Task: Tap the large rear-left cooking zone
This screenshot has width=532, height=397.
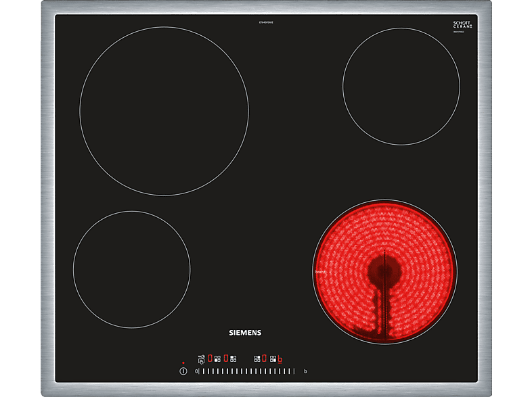Action: pyautogui.click(x=164, y=111)
